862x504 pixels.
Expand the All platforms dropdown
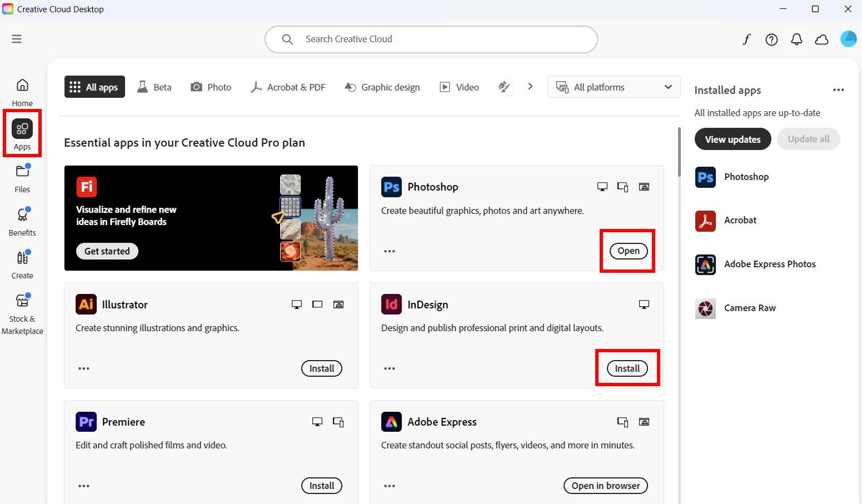614,87
